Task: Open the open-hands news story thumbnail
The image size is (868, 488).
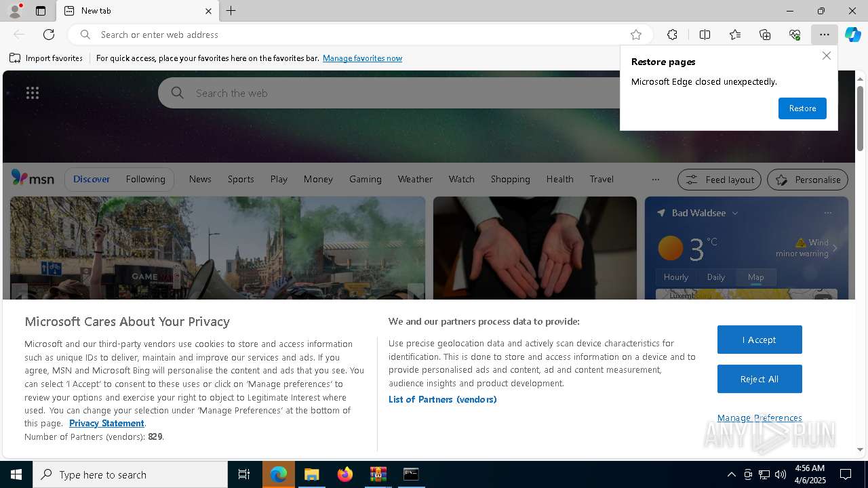Action: 535,248
